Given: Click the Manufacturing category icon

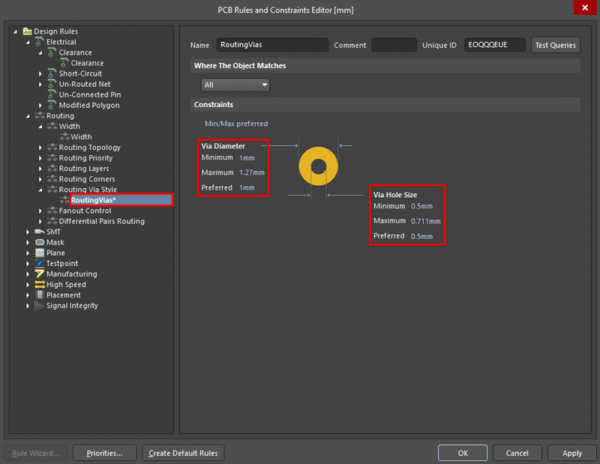Looking at the screenshot, I should [x=39, y=274].
